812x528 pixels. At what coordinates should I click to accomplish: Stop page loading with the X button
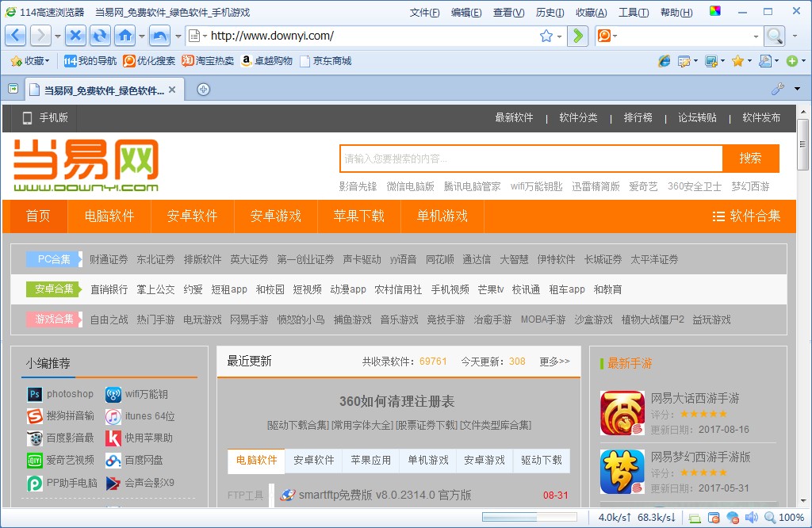pos(75,36)
